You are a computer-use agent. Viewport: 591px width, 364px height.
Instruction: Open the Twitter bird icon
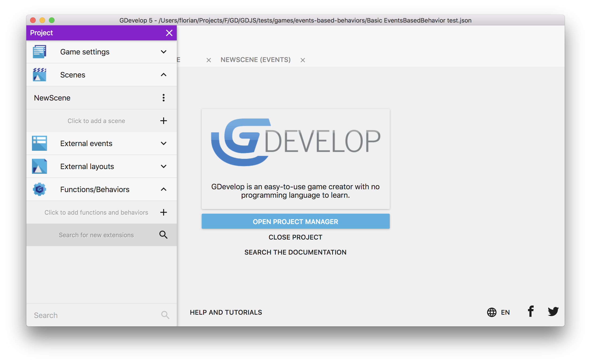[x=553, y=312]
